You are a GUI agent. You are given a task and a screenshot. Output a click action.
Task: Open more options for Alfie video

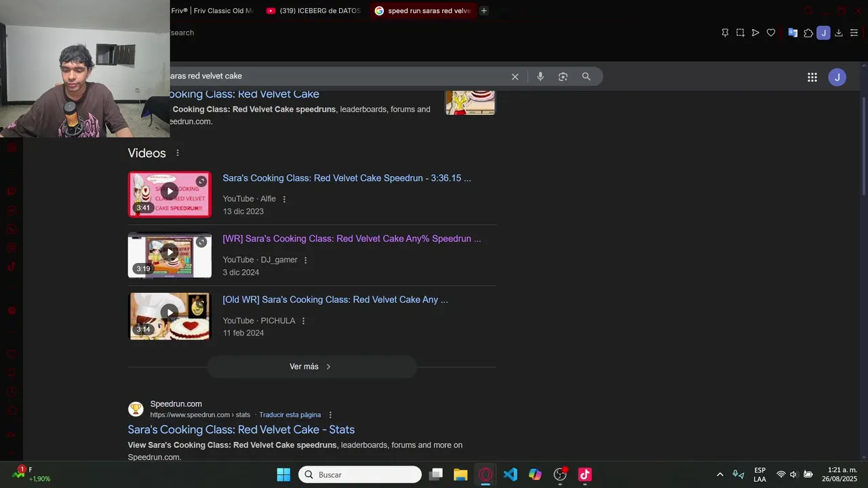point(284,199)
